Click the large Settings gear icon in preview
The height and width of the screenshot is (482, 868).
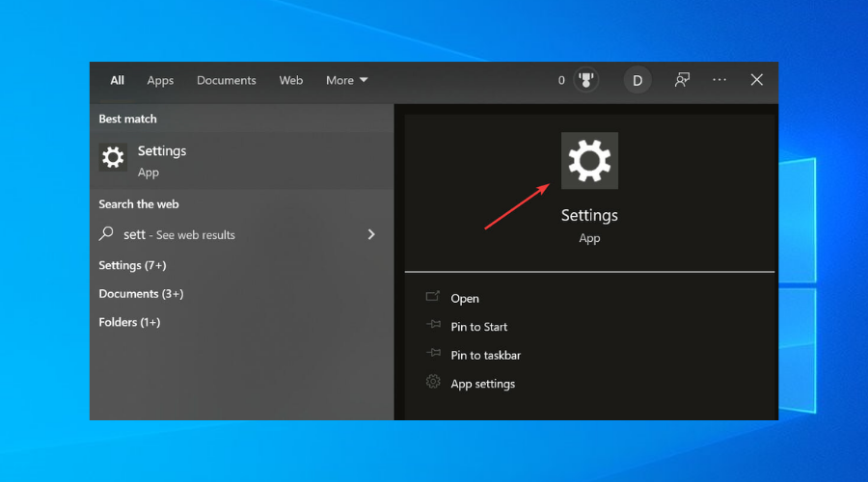click(589, 160)
